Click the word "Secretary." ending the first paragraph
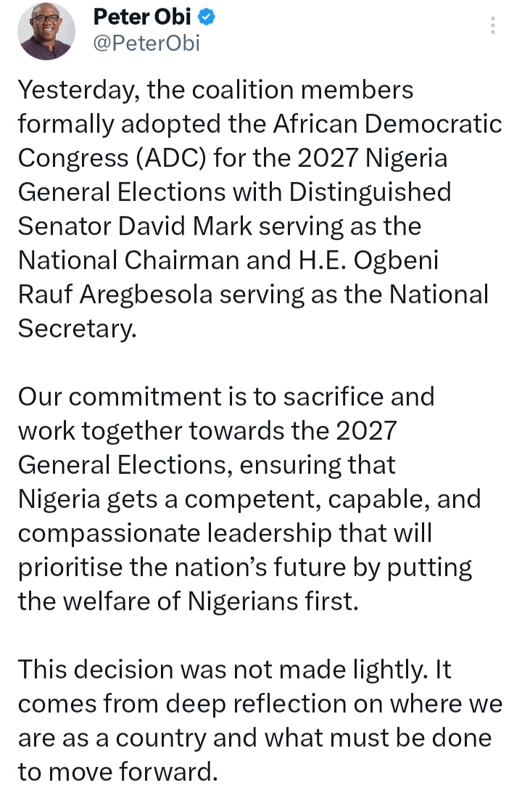Screen dimensions: 522x812 (x=77, y=329)
